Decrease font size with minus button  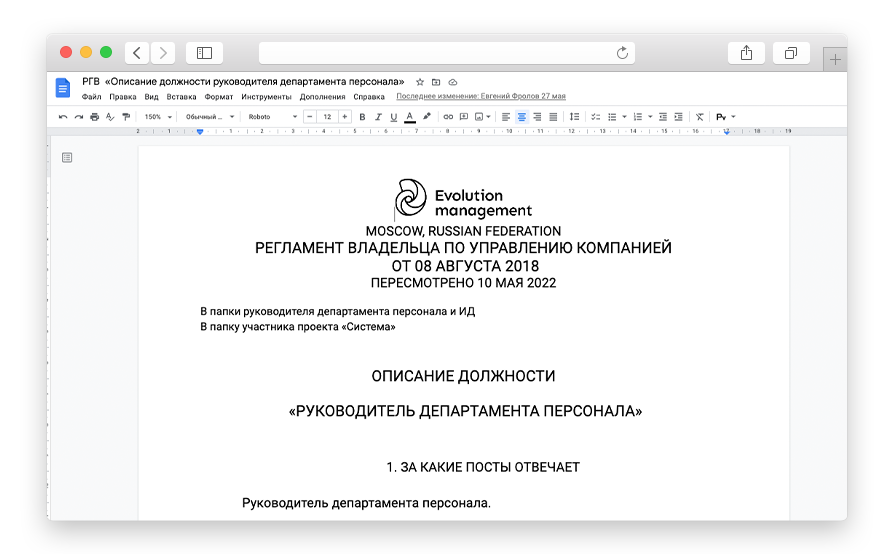point(310,117)
